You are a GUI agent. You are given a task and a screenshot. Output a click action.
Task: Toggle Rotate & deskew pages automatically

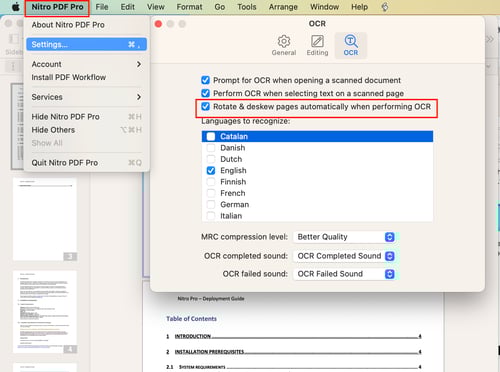(x=205, y=107)
